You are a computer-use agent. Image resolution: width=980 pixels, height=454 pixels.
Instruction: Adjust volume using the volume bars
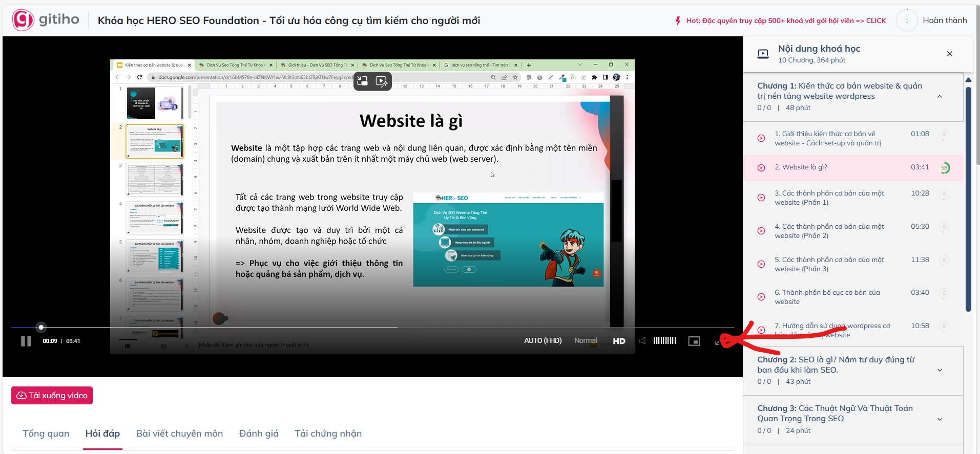[x=665, y=340]
